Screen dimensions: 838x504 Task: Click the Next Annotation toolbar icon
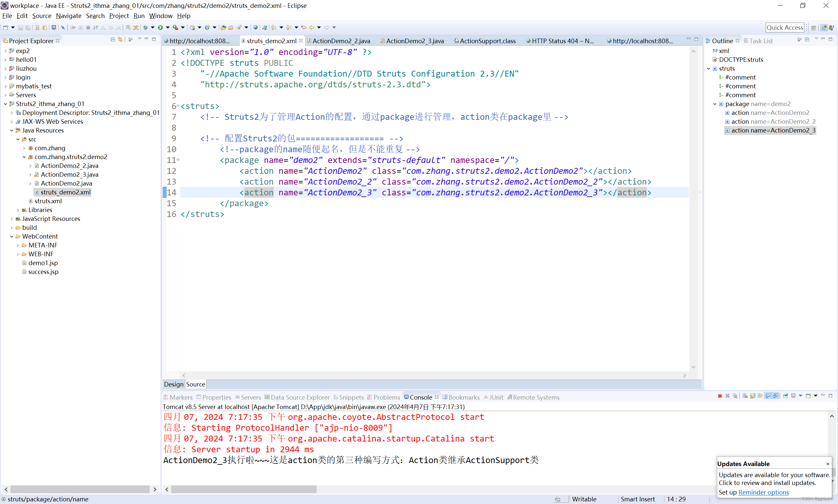click(x=274, y=27)
